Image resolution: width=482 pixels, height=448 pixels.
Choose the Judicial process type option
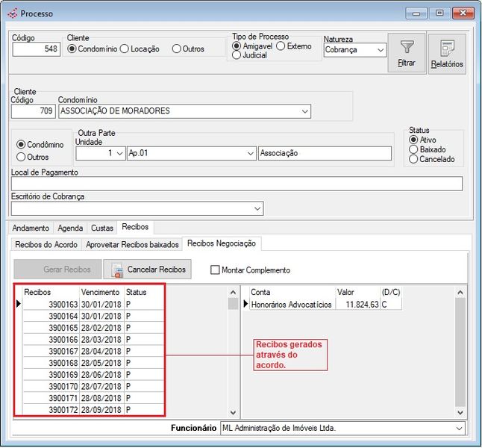click(237, 55)
